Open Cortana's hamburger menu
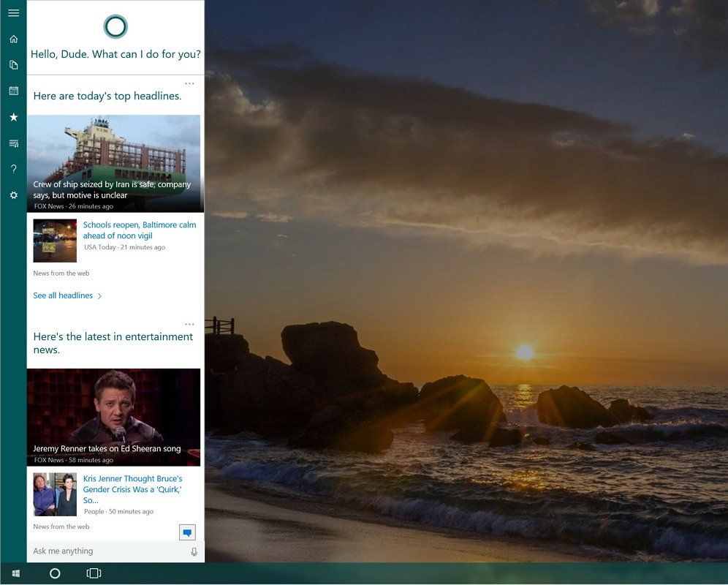This screenshot has width=728, height=585. (14, 12)
